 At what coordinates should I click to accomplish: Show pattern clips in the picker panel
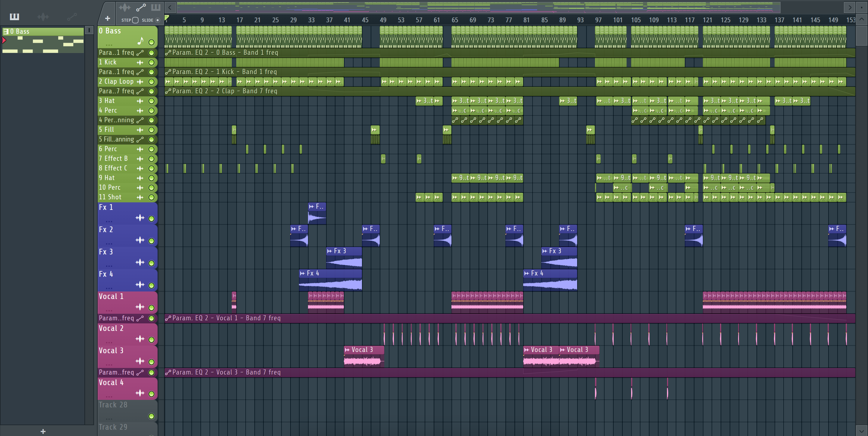(x=14, y=17)
